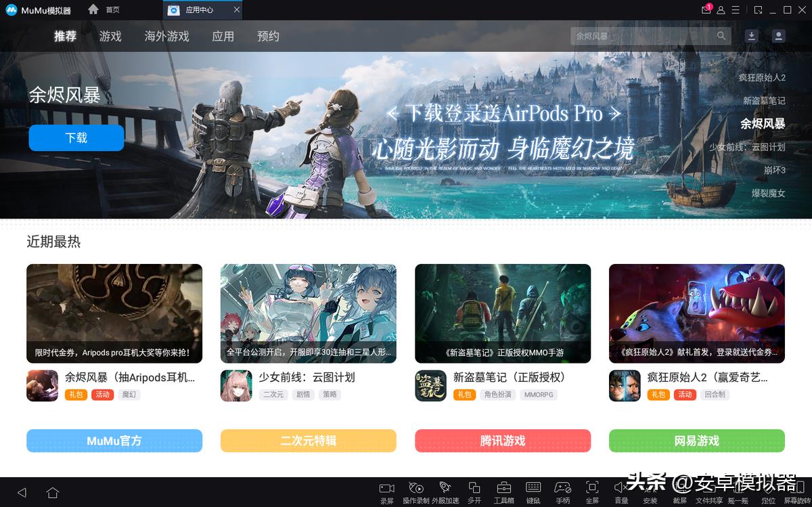Screen dimensions: 812x507
Task: Select 余烬风暴 in banner list
Action: coord(763,124)
